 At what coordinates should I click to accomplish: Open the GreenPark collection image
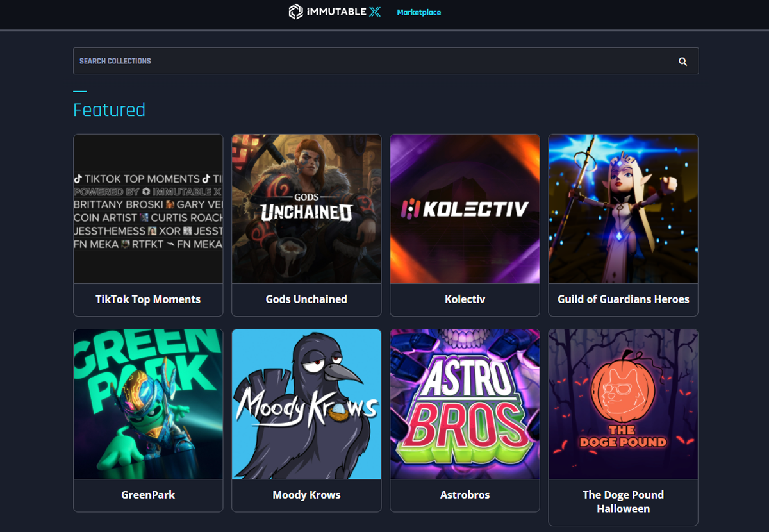(148, 404)
